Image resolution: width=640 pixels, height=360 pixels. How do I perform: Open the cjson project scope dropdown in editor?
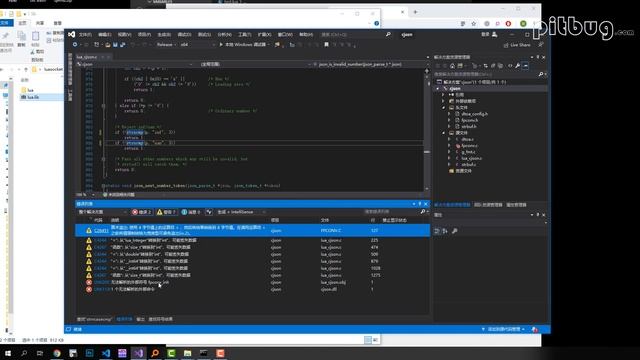(135, 64)
